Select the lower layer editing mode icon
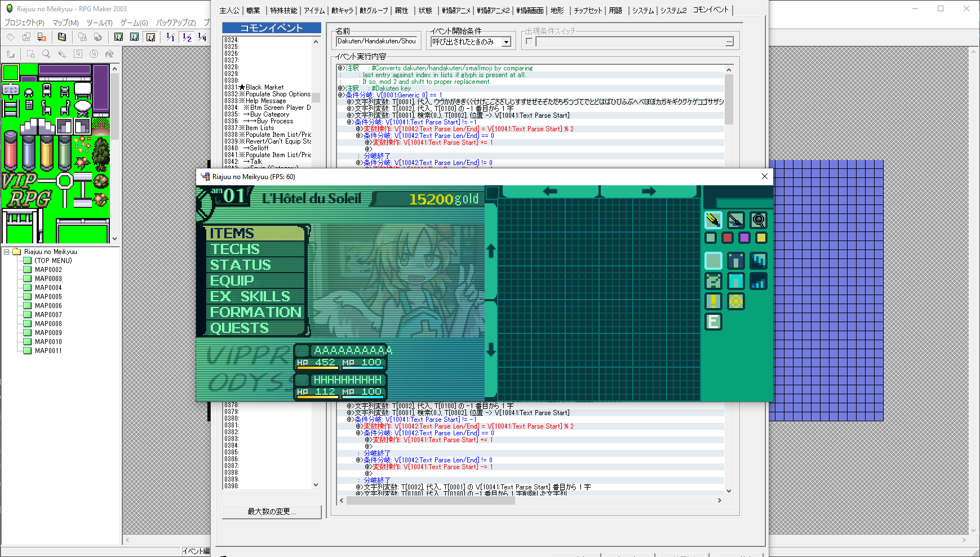The image size is (980, 557). pos(118,37)
